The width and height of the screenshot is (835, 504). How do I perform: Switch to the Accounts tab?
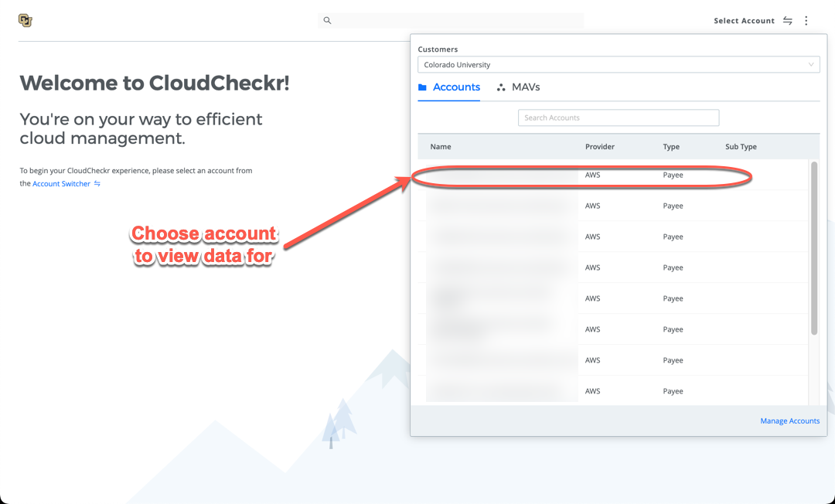coord(449,87)
